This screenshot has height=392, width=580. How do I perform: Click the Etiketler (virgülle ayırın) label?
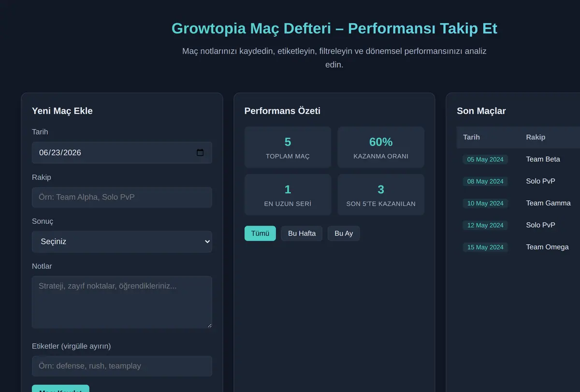click(x=72, y=346)
